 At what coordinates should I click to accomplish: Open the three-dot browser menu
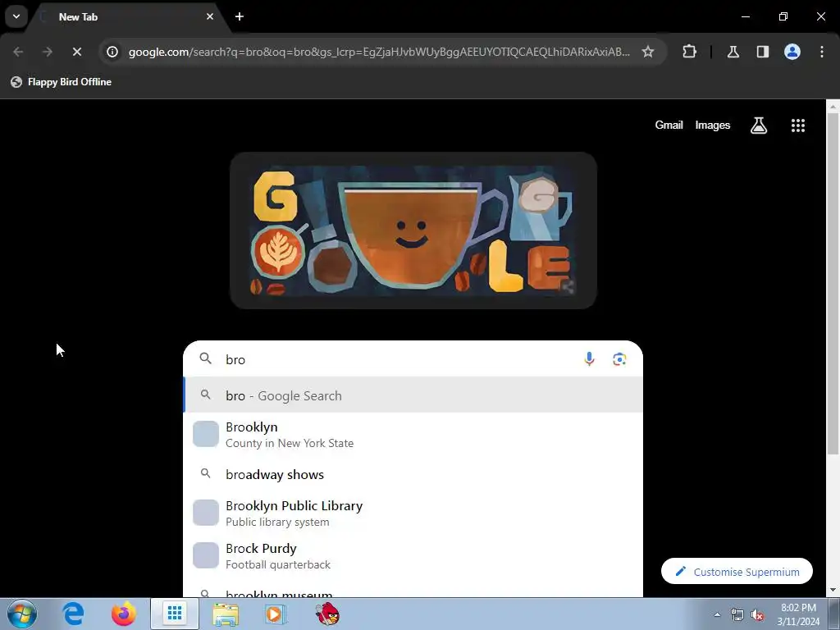[x=821, y=52]
